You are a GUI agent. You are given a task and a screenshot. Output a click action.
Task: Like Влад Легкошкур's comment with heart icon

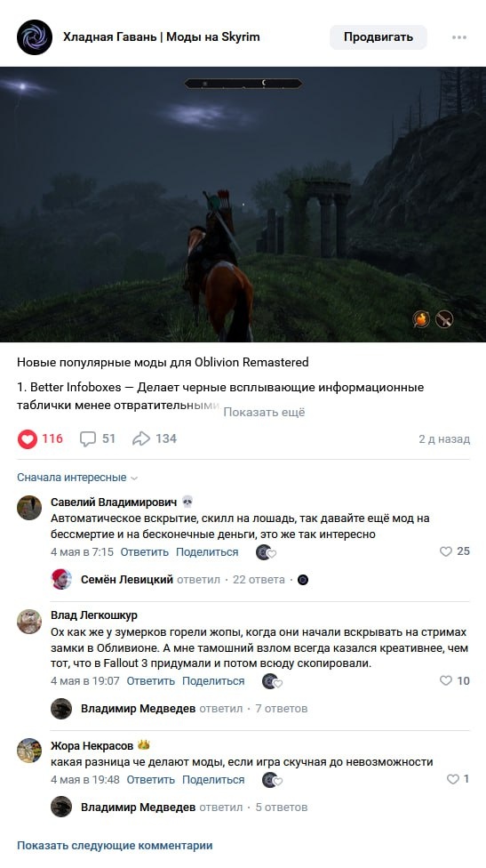click(446, 681)
